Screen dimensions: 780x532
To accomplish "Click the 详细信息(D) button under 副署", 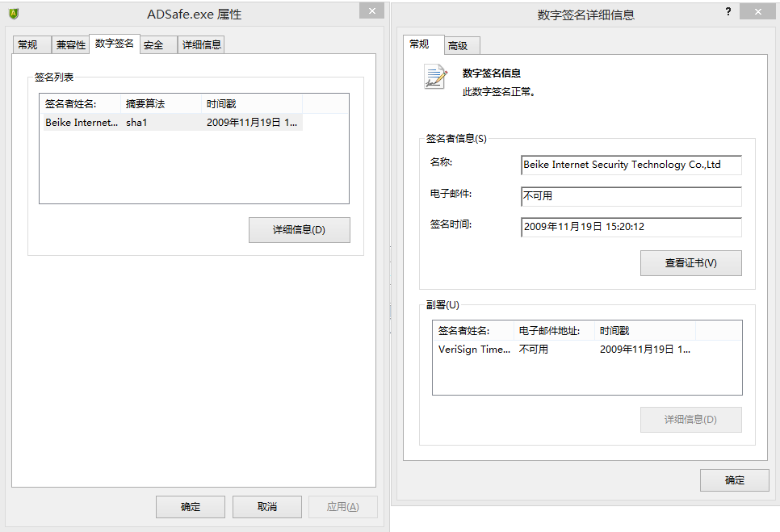I will click(691, 419).
